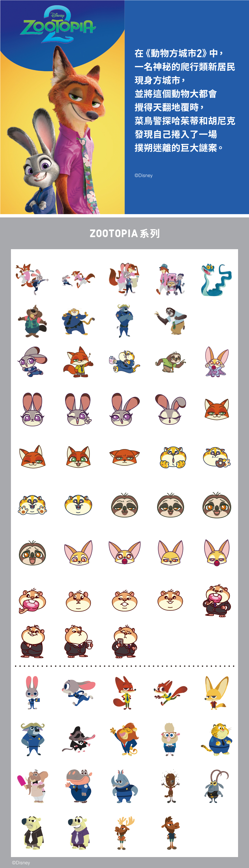Click the text '撲朔迷離的巨大謎案。'

tap(179, 148)
